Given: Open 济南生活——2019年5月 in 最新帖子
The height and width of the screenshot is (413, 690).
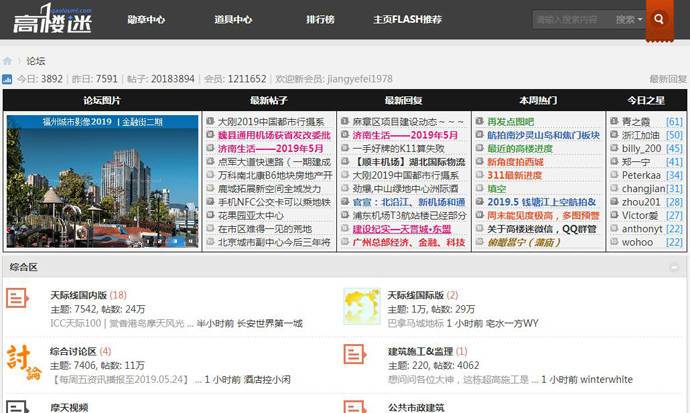Looking at the screenshot, I should pyautogui.click(x=270, y=149).
